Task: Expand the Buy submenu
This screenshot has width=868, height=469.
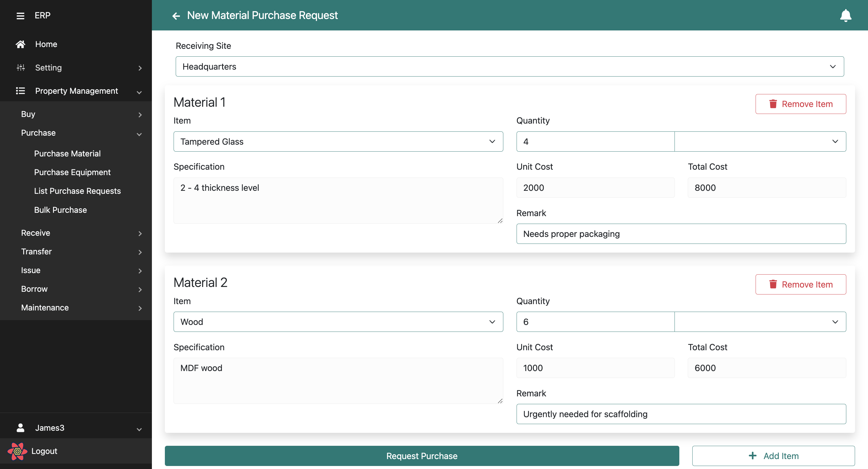Action: pyautogui.click(x=140, y=115)
